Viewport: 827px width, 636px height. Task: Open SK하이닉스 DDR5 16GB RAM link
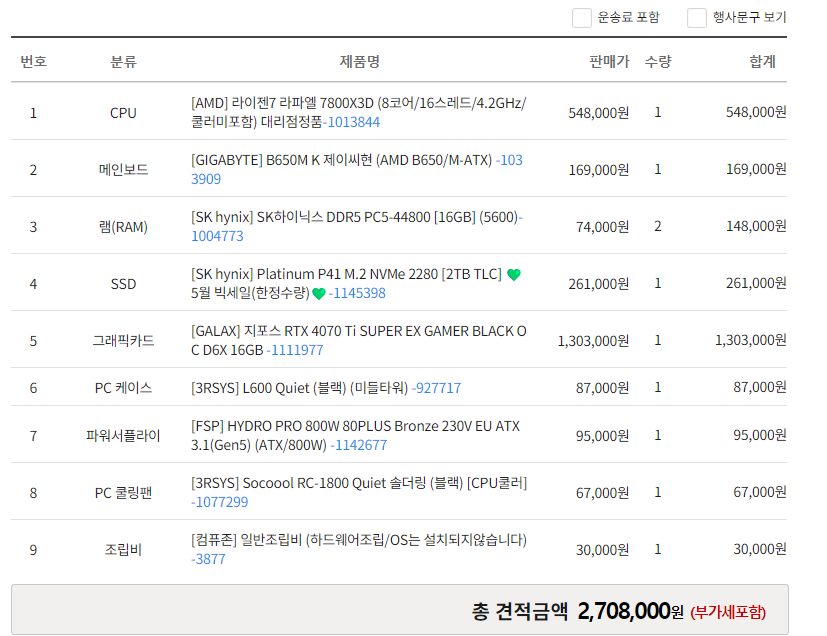pos(357,226)
